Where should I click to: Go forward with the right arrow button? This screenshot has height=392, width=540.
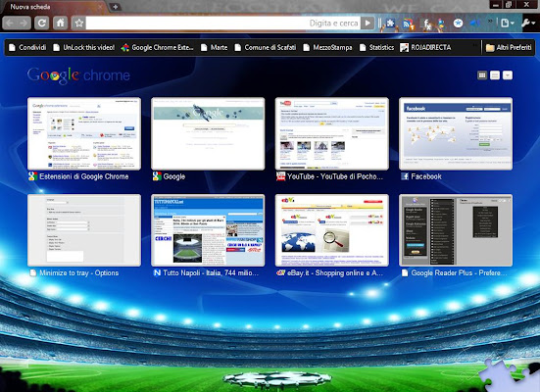pyautogui.click(x=24, y=24)
